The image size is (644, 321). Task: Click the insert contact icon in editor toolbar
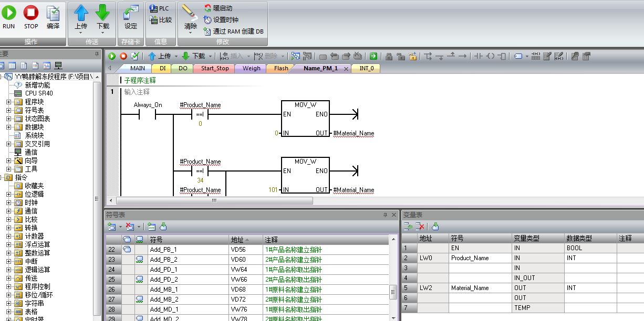477,56
